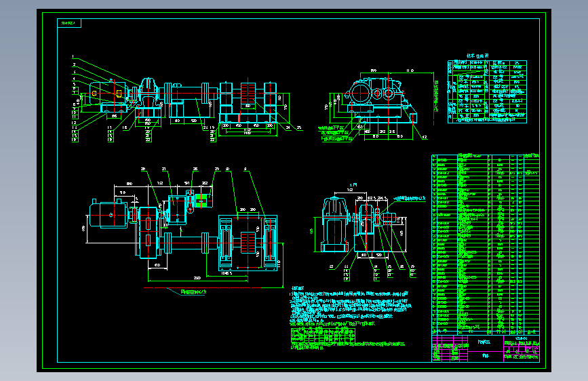588x381 pixels.
Task: Select the cyan technical requirements notes paragraph
Action: coord(349,307)
